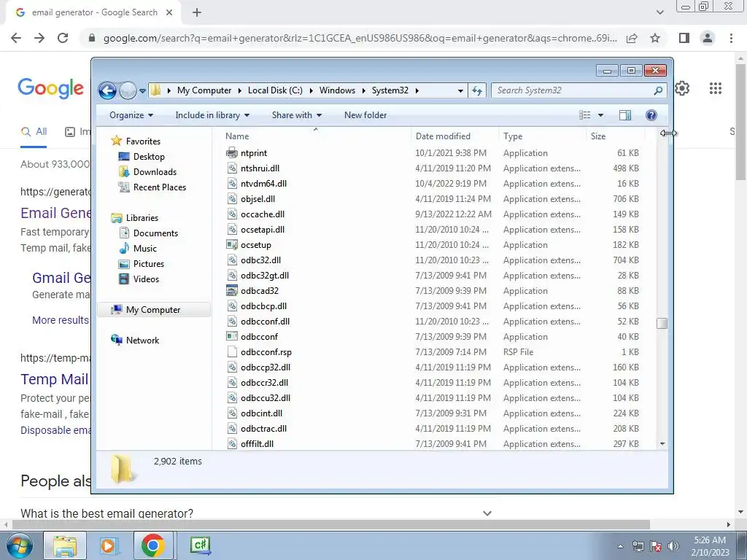Open the view options dropdown arrow

[x=601, y=115]
